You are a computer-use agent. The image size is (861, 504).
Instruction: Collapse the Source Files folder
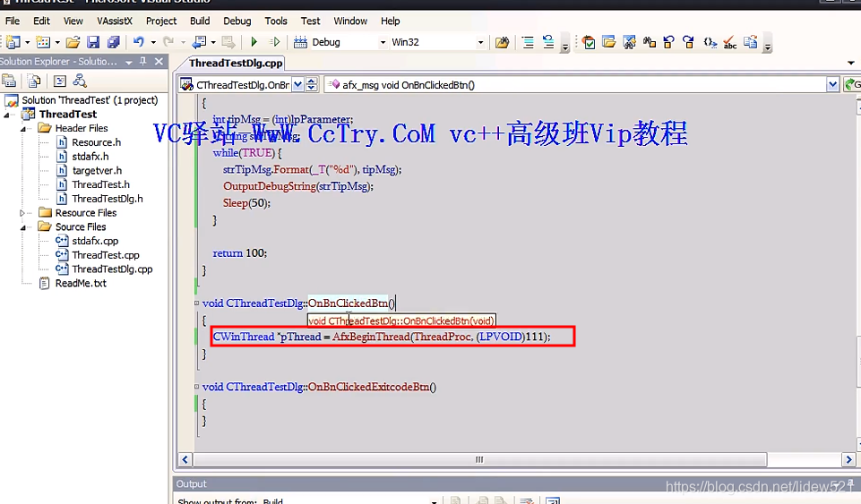point(23,227)
